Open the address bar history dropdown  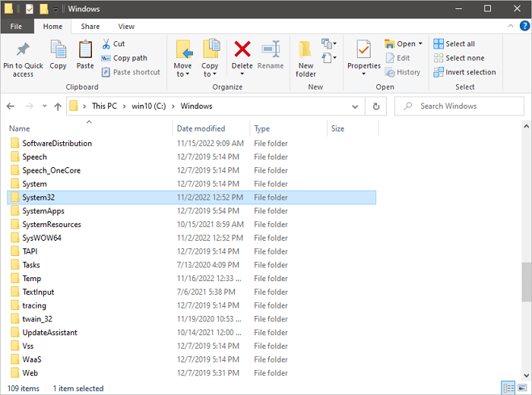pyautogui.click(x=356, y=106)
